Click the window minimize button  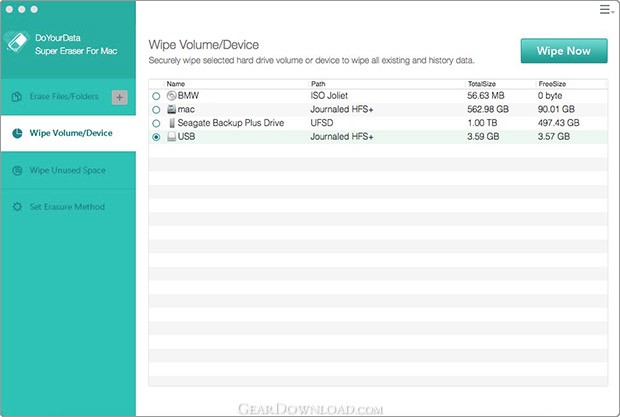22,9
